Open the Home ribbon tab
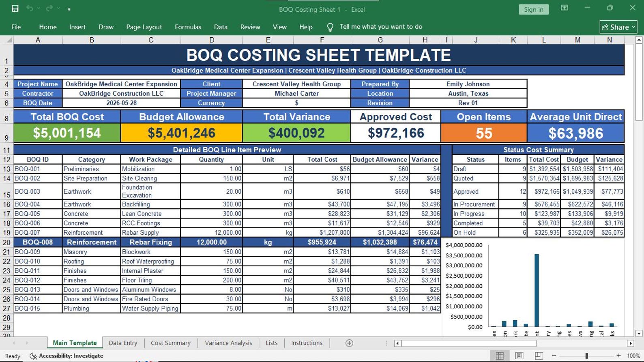Screen dimensions: 644x362 coord(48,27)
